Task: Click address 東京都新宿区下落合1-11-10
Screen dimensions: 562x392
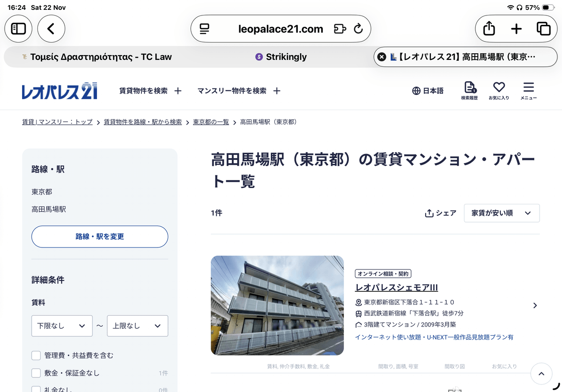Action: point(409,302)
